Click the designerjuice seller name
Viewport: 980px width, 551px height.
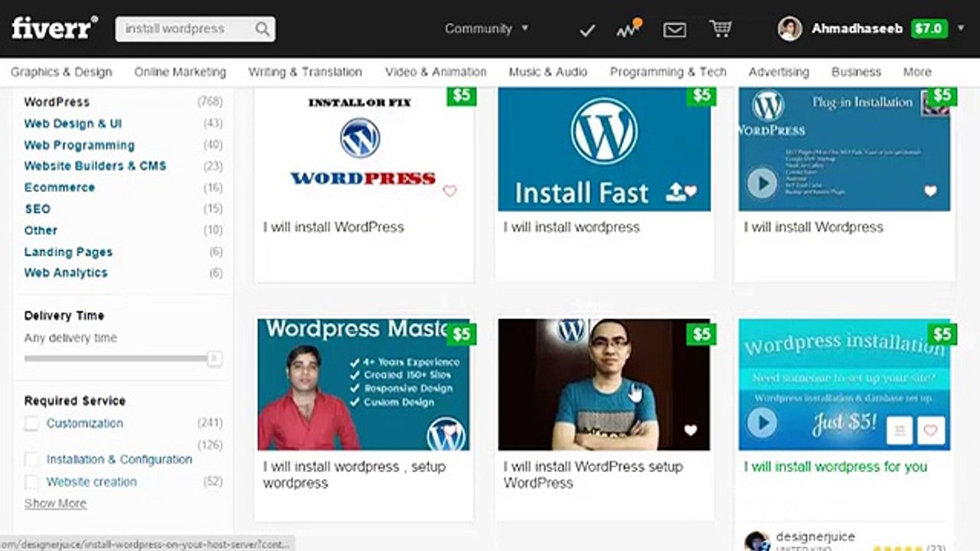[x=815, y=537]
